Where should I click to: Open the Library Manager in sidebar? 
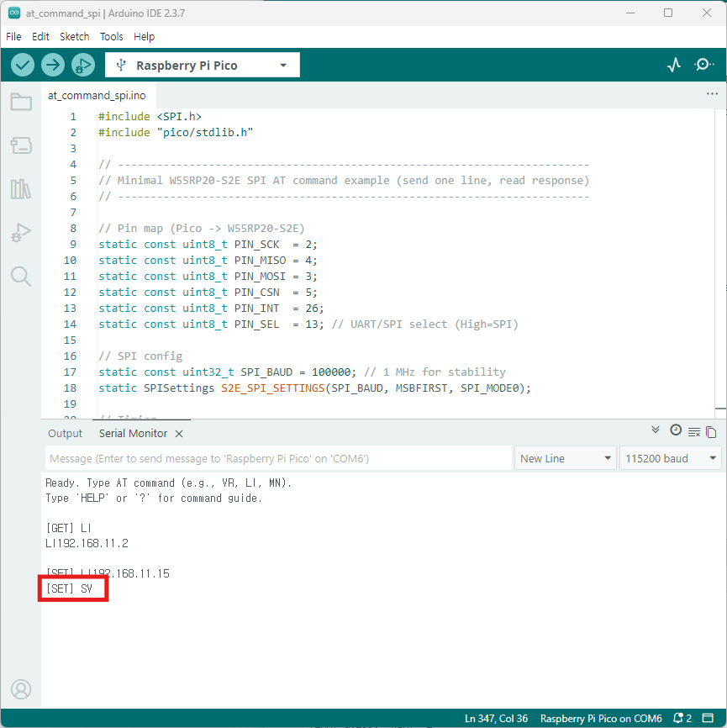[x=21, y=189]
